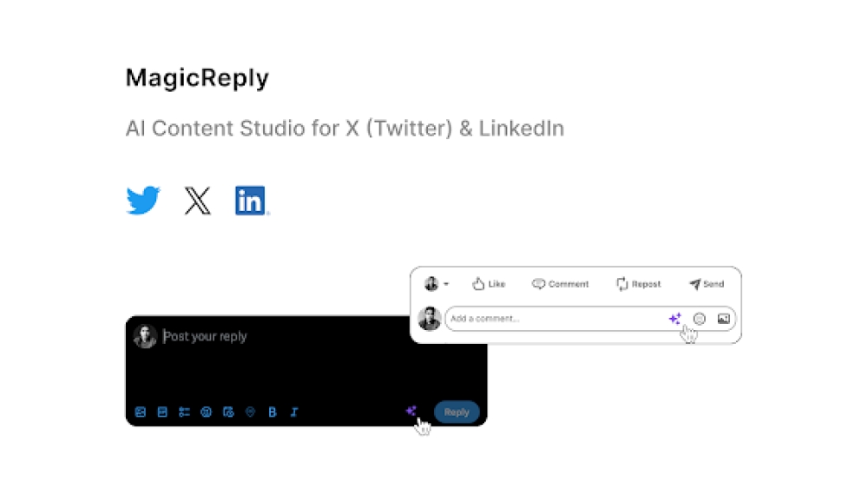Click the LinkedIn Send button
This screenshot has height=489, width=868.
pyautogui.click(x=707, y=284)
